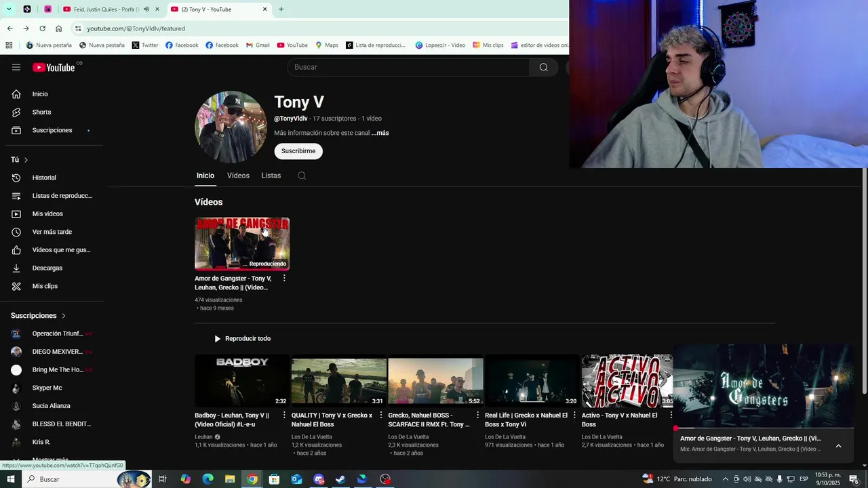Click the channel search magnifier icon
Image resolution: width=868 pixels, height=488 pixels.
pos(302,176)
